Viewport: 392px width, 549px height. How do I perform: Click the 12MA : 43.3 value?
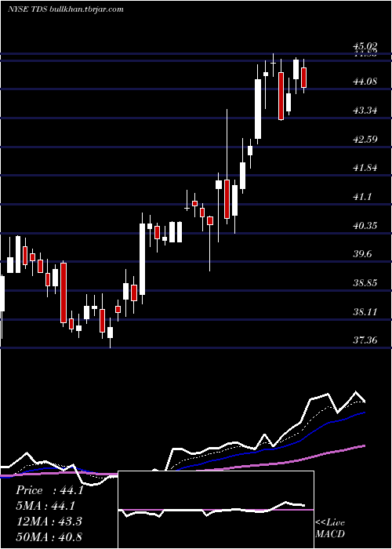49,522
